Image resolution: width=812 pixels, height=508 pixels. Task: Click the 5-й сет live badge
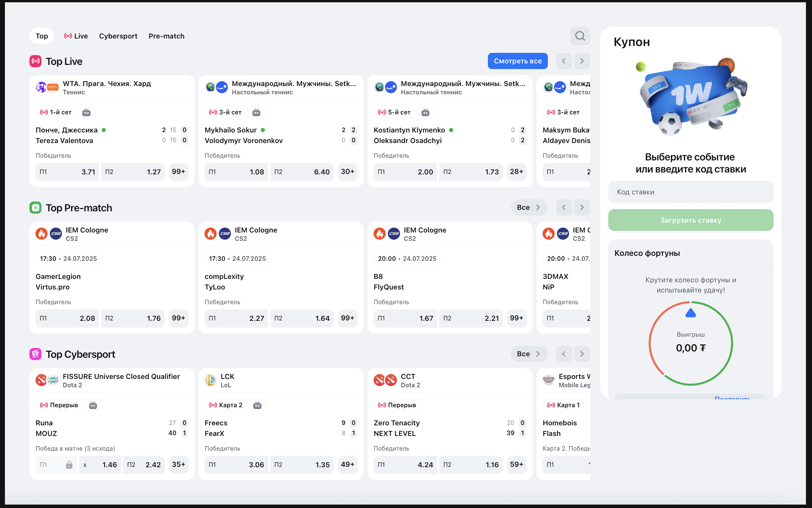click(394, 112)
